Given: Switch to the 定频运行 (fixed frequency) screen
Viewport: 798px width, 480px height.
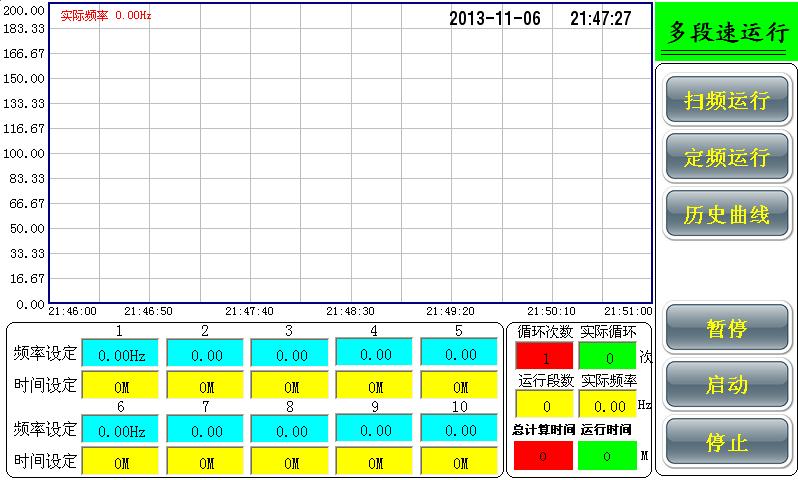Looking at the screenshot, I should (x=726, y=158).
